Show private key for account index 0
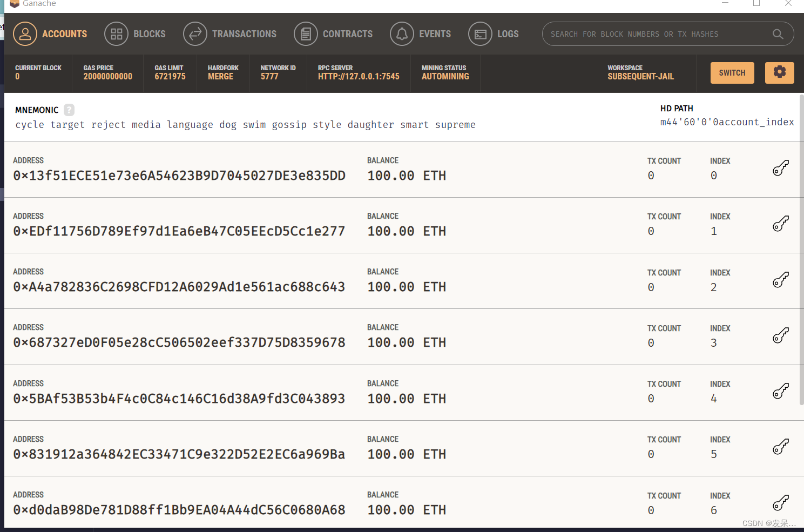Screen dimensions: 804x532 pos(781,168)
